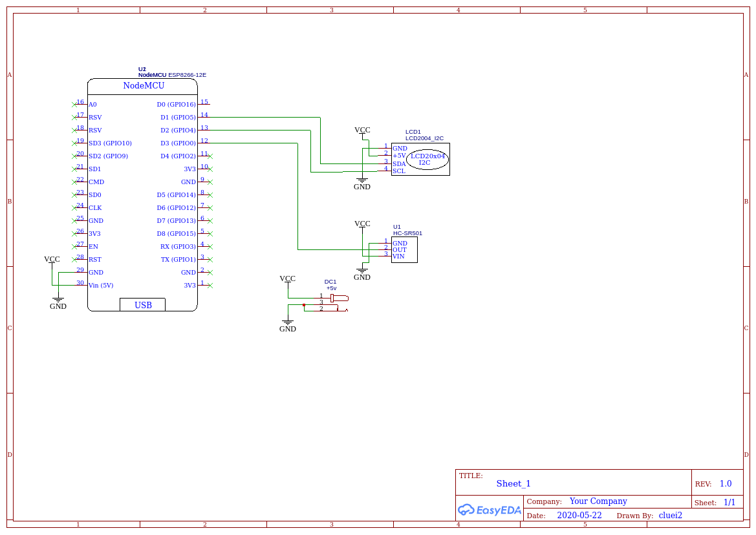
Task: Select the LCD20x04 I2C ellipse symbol
Action: point(427,160)
